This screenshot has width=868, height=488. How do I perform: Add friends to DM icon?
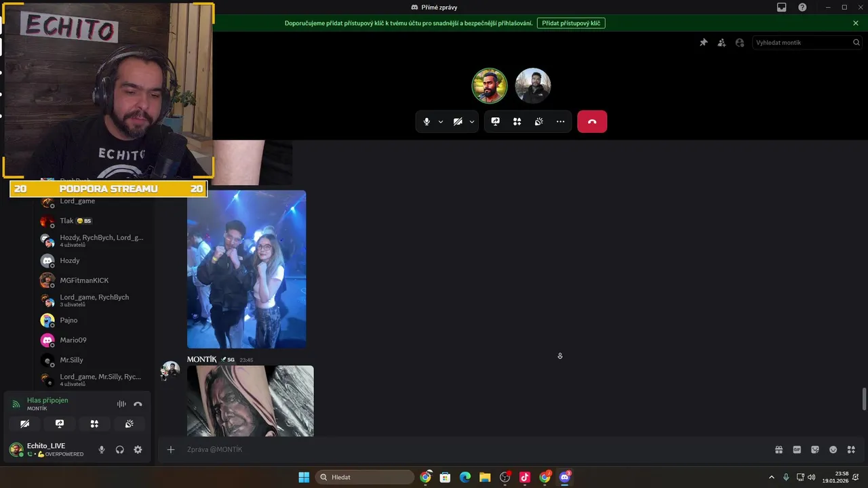coord(722,43)
